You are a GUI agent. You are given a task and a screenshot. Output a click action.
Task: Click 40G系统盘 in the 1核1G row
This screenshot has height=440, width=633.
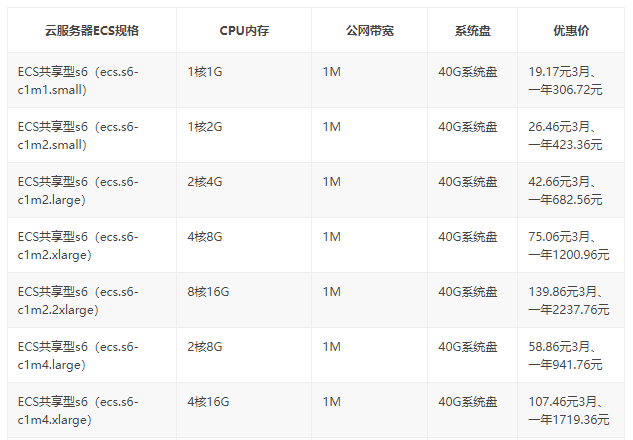467,72
